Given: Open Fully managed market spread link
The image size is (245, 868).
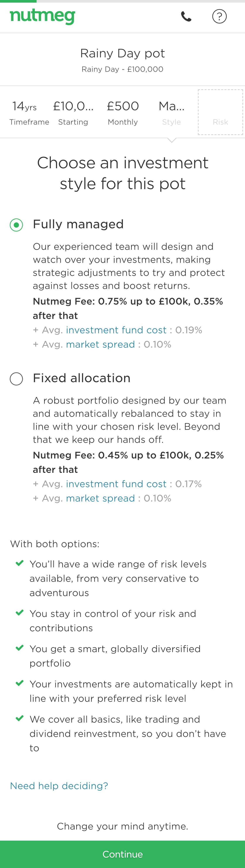Looking at the screenshot, I should click(x=100, y=344).
